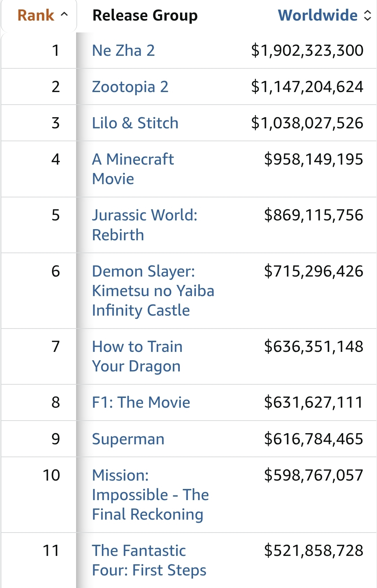Click the Release Group column header

pyautogui.click(x=145, y=15)
